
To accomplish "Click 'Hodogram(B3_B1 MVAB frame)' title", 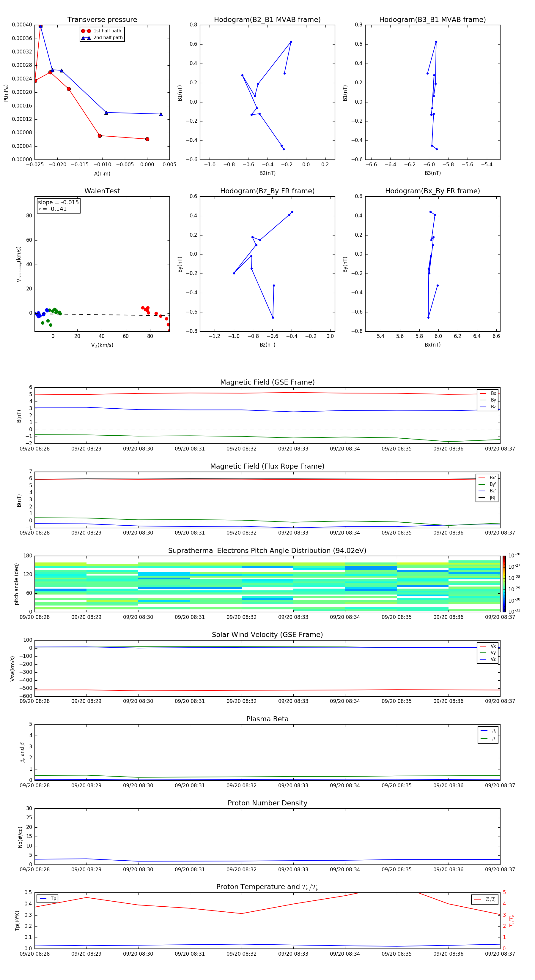I will pos(432,20).
